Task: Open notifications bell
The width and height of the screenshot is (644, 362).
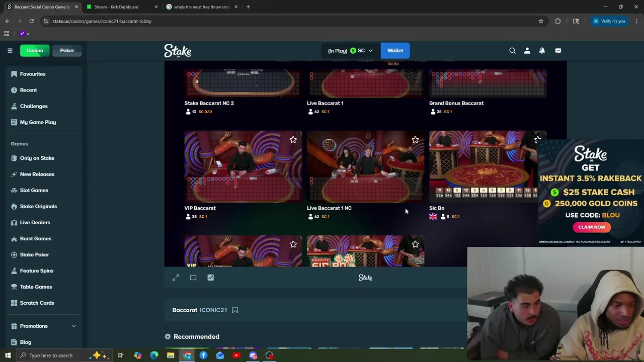Action: [x=542, y=50]
